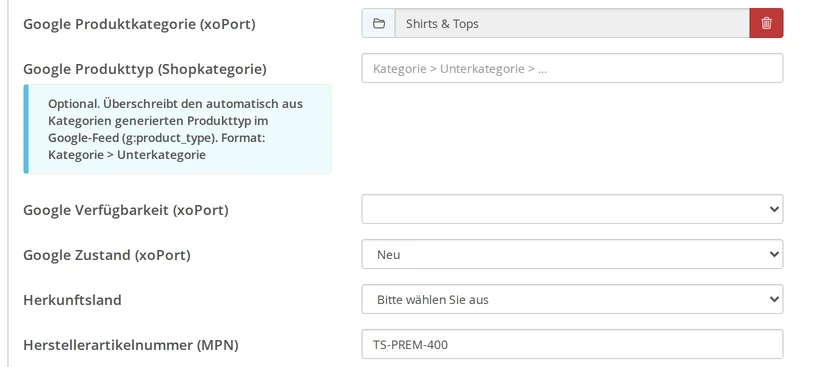Focus the Google Produkttyp input field
Screen dimensions: 818x367
(x=572, y=68)
